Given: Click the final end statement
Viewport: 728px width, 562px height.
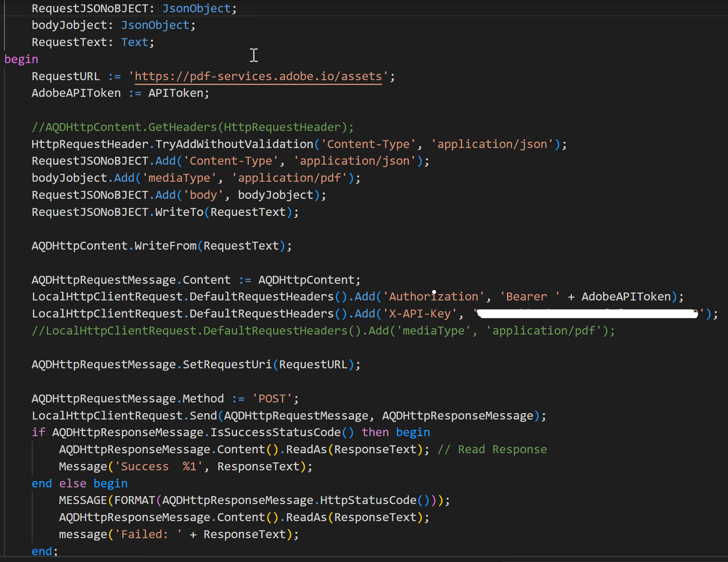Looking at the screenshot, I should [41, 551].
